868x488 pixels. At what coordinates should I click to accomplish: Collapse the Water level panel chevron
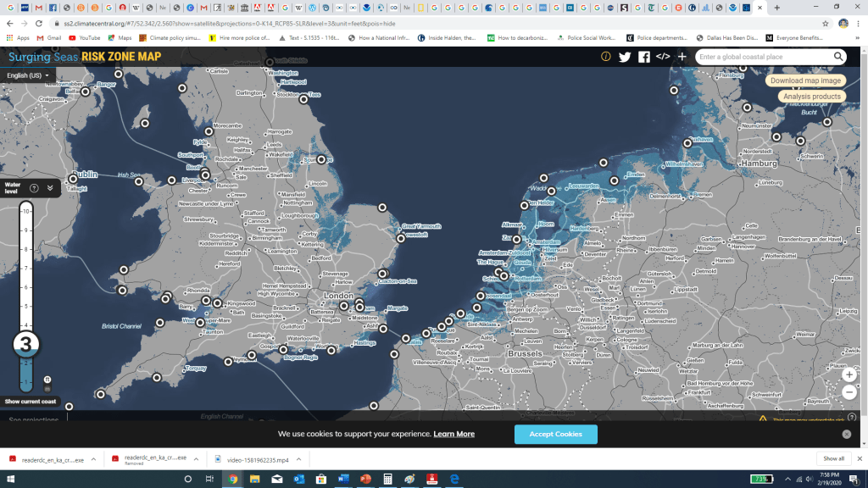(50, 188)
